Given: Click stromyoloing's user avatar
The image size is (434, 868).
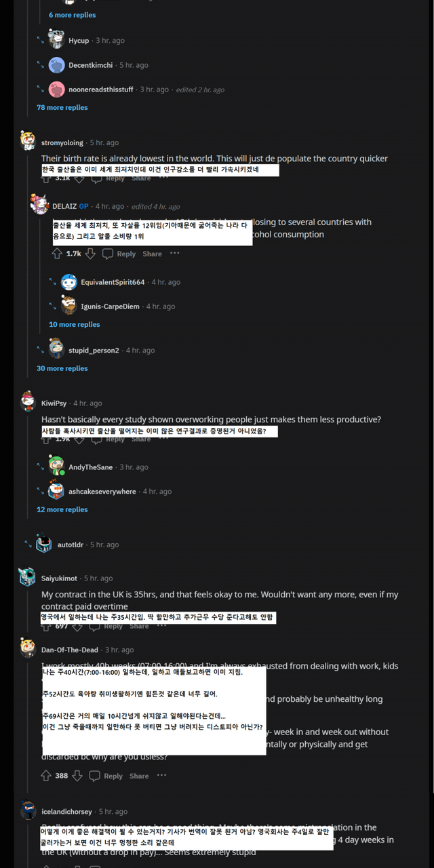Looking at the screenshot, I should coord(27,140).
